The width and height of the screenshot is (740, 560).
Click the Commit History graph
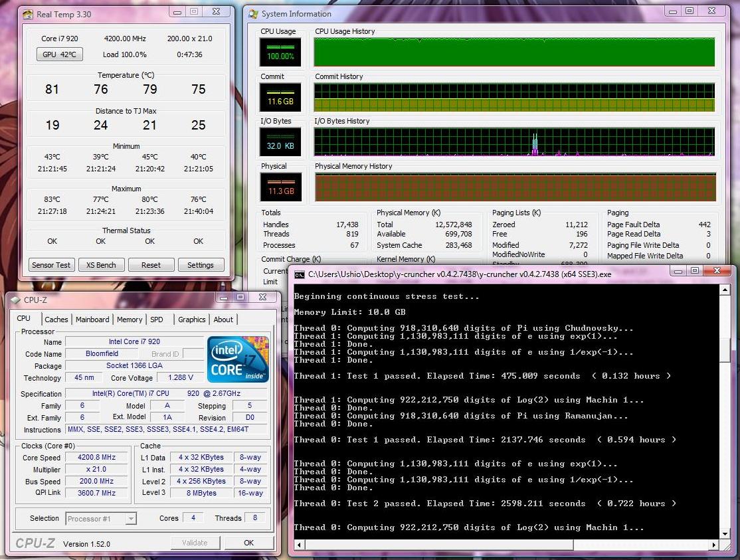pyautogui.click(x=514, y=97)
